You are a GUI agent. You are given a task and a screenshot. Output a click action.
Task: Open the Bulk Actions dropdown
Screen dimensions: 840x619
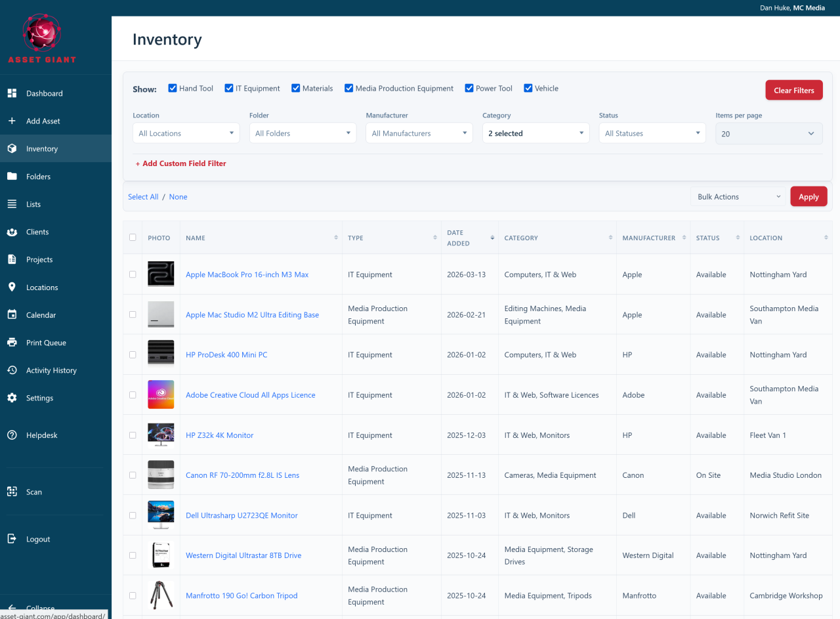point(738,196)
